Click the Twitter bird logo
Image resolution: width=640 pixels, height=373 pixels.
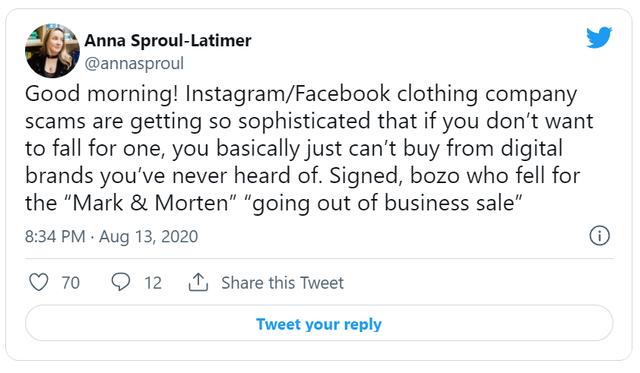pos(599,37)
